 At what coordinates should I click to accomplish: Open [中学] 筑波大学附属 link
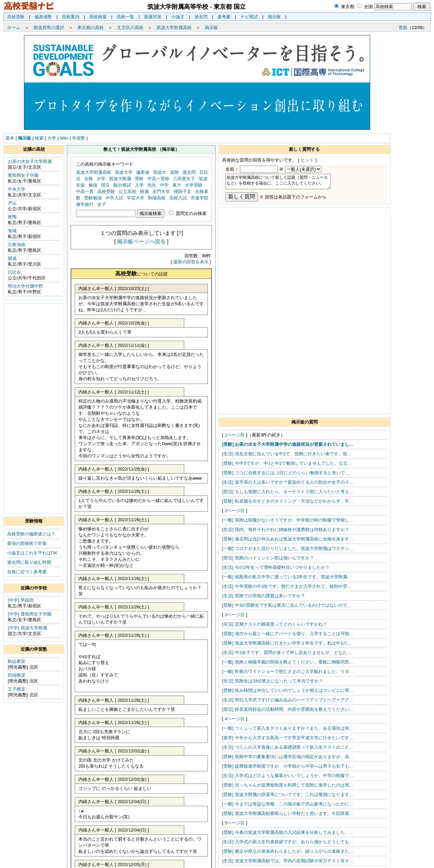[27, 628]
